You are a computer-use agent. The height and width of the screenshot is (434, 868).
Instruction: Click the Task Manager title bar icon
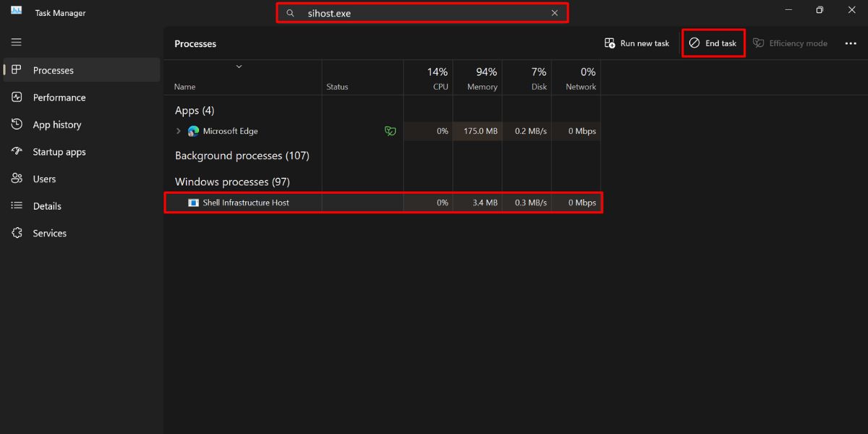16,12
